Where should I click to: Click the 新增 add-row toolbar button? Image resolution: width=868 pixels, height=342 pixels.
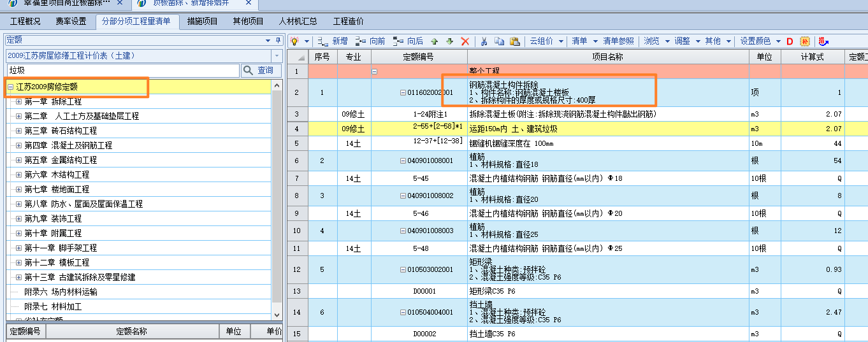333,41
